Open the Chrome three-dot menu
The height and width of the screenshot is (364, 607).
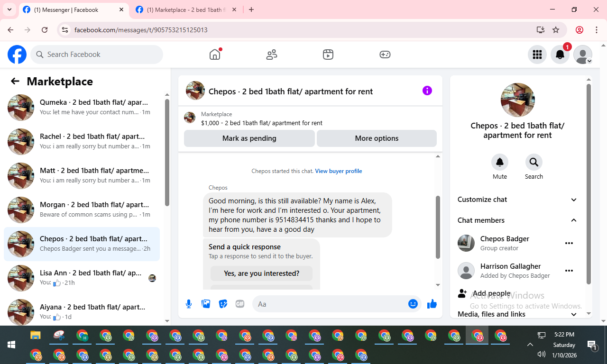tap(597, 30)
